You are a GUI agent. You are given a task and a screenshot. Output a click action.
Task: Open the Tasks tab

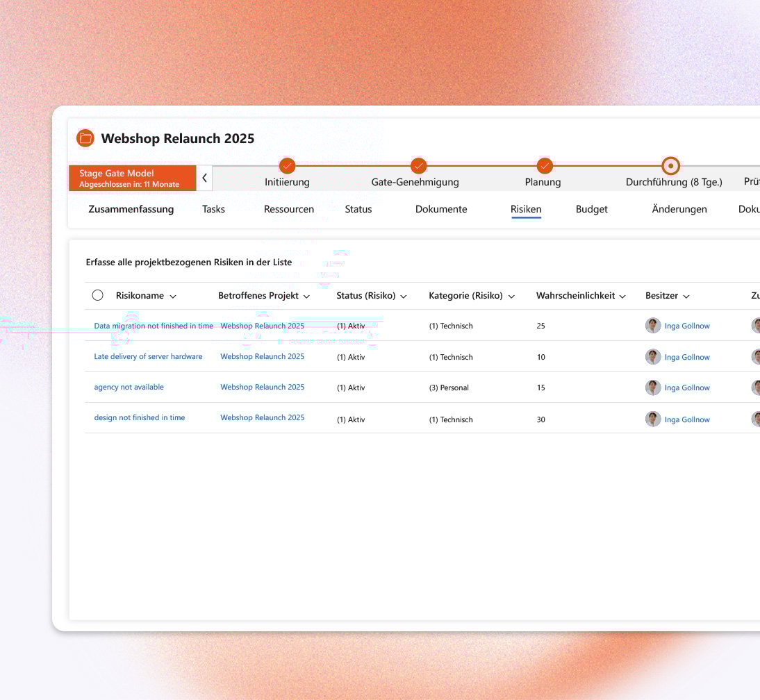click(213, 209)
